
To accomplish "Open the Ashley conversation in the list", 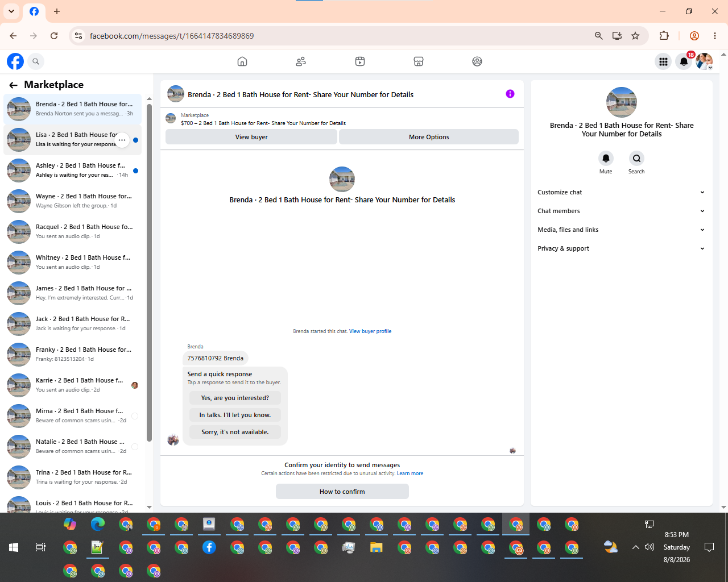I will click(x=73, y=170).
